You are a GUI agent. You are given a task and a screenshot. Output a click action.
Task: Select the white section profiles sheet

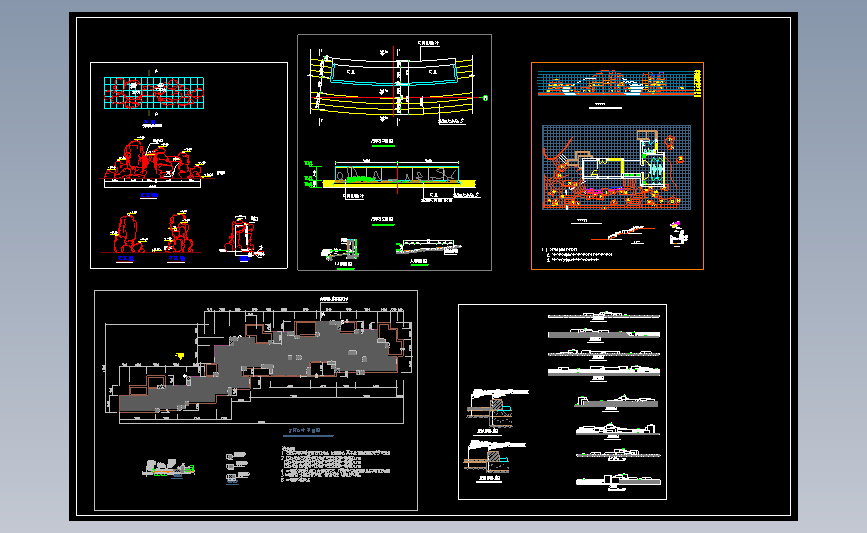(562, 402)
